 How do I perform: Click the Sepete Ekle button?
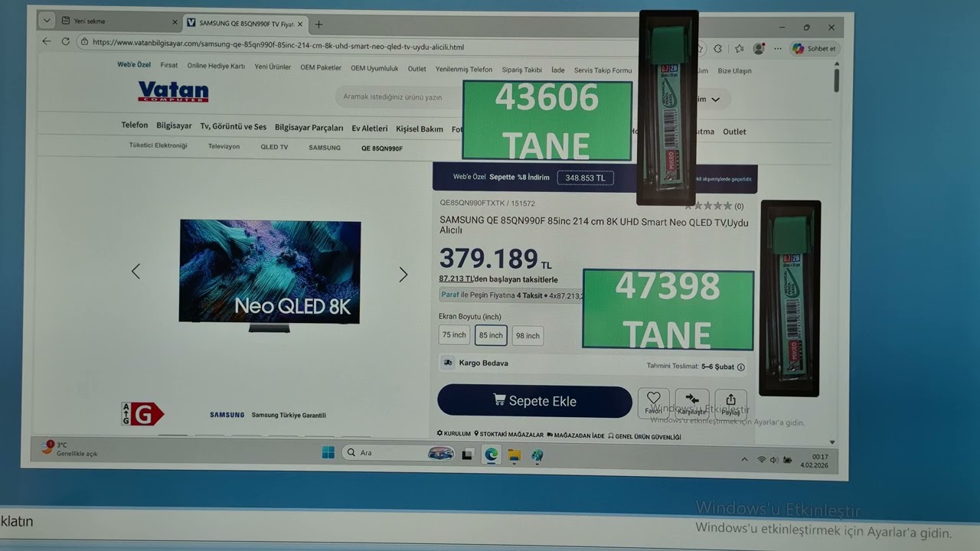coord(534,401)
